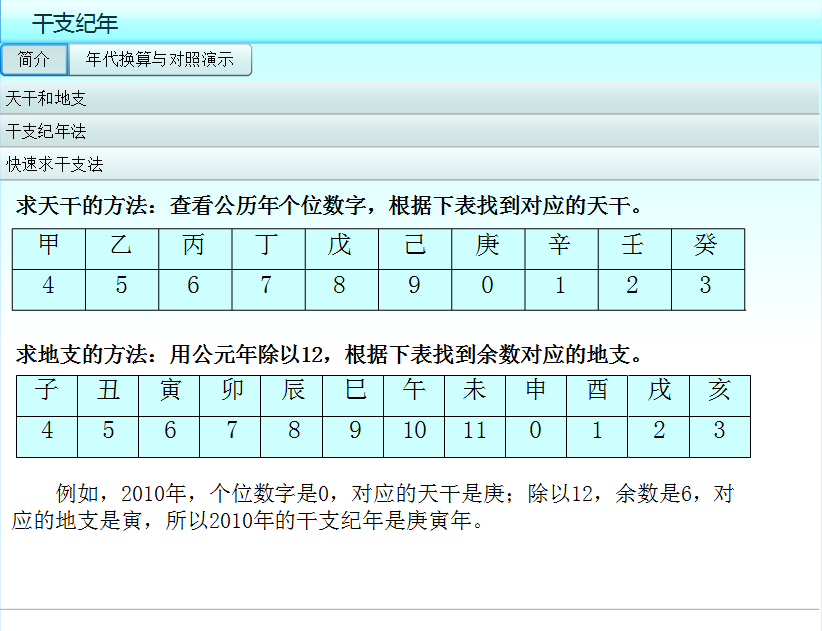Click the 干支纪年 title text

tap(74, 22)
